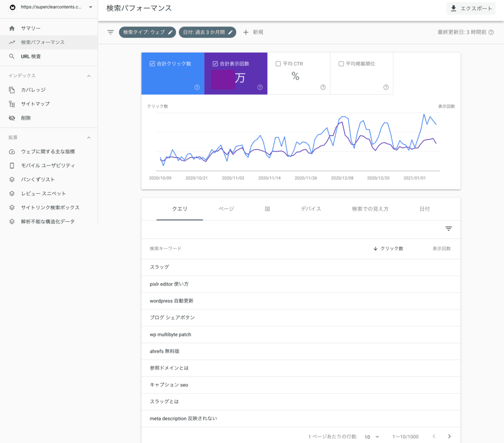
Task: Click help icon next to 最終更新日
Action: coord(491,32)
